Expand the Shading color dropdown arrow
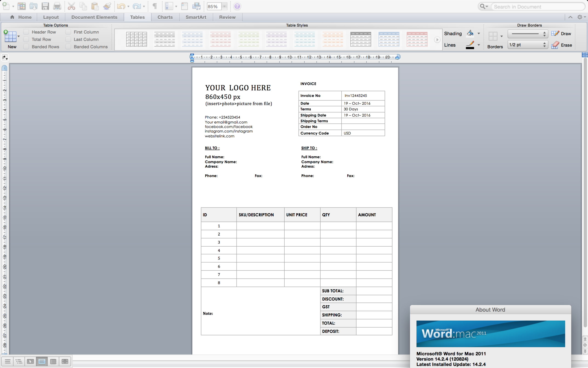This screenshot has width=588, height=368. (479, 34)
